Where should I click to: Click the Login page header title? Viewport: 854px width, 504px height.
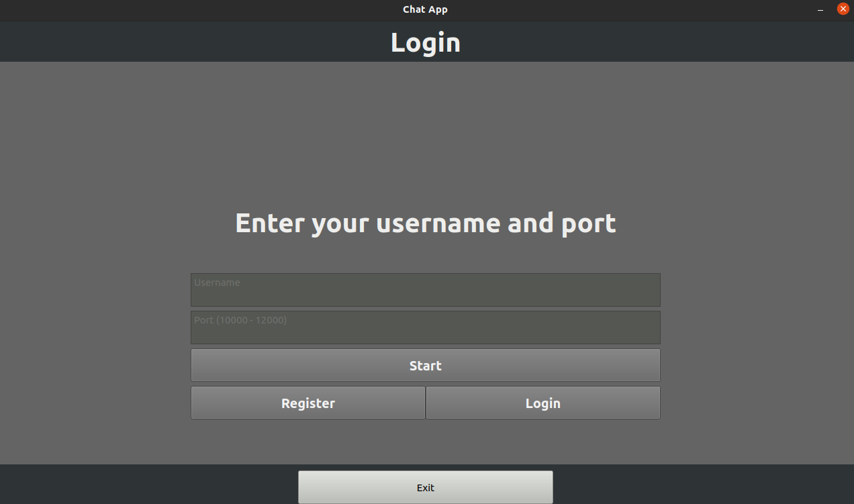(x=425, y=42)
